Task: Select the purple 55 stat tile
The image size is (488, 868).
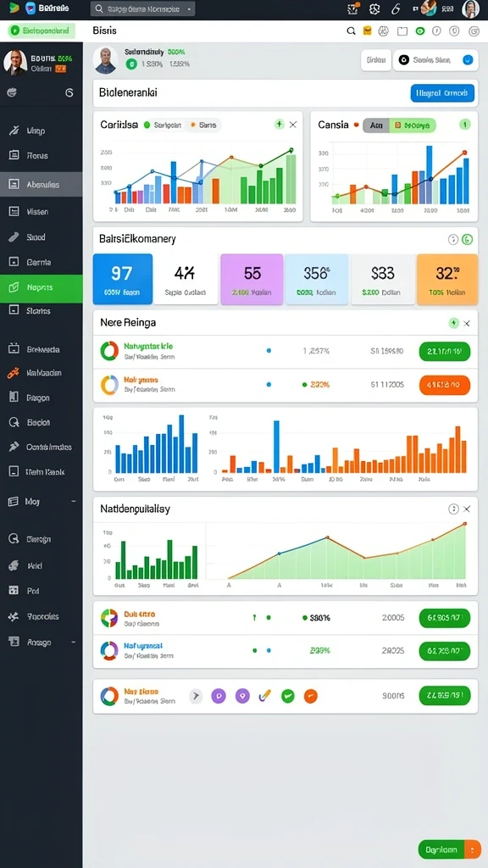Action: [252, 279]
